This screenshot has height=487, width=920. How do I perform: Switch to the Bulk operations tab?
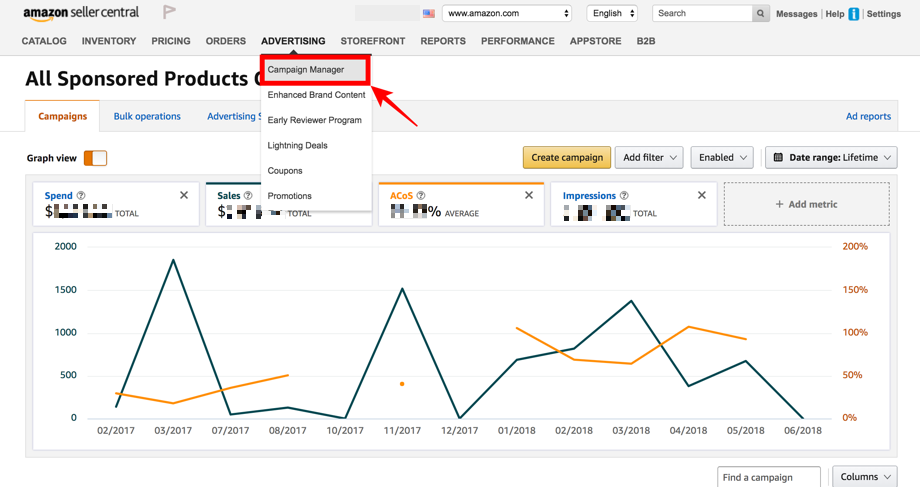click(147, 116)
